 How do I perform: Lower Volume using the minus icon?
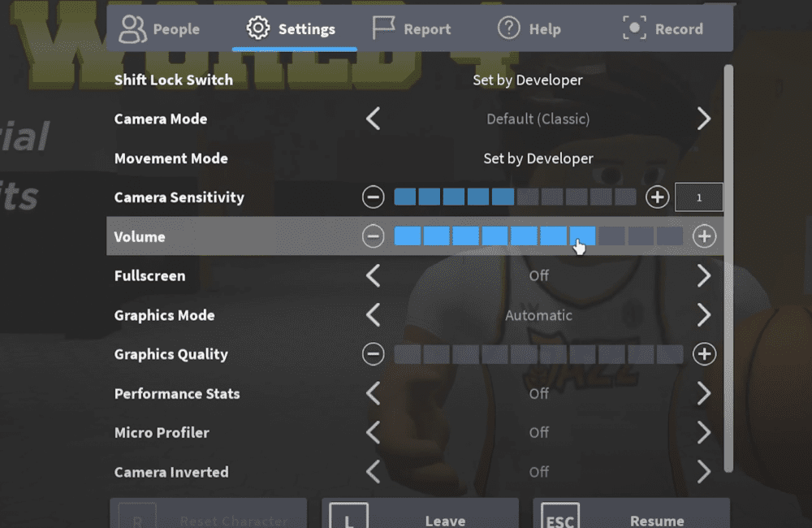373,236
